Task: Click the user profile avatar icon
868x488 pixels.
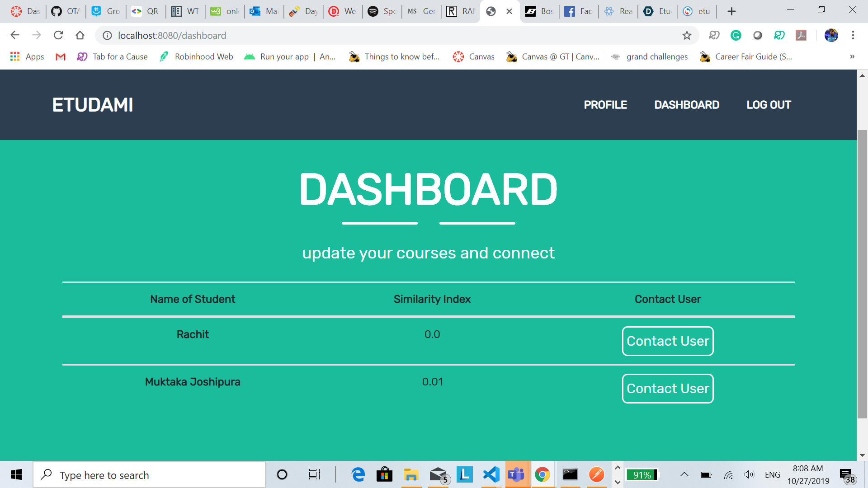Action: point(831,35)
